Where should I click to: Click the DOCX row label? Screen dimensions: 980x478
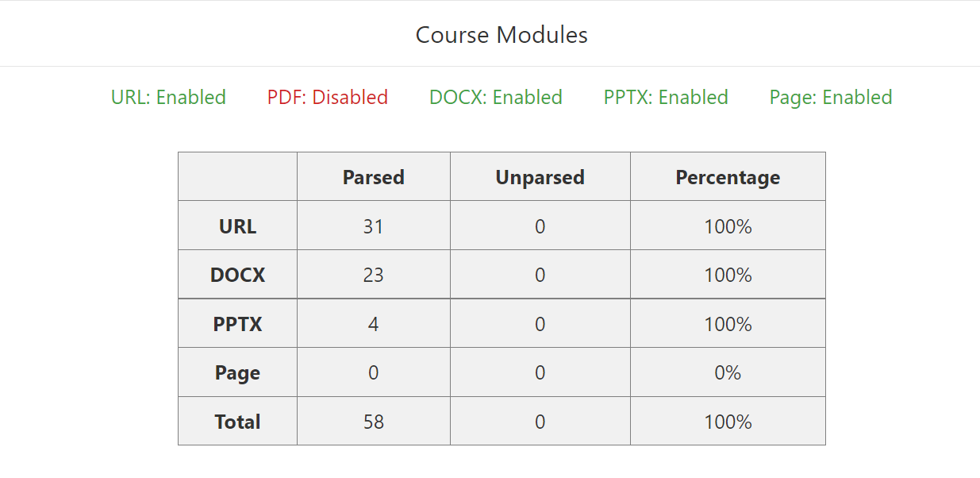pos(238,275)
